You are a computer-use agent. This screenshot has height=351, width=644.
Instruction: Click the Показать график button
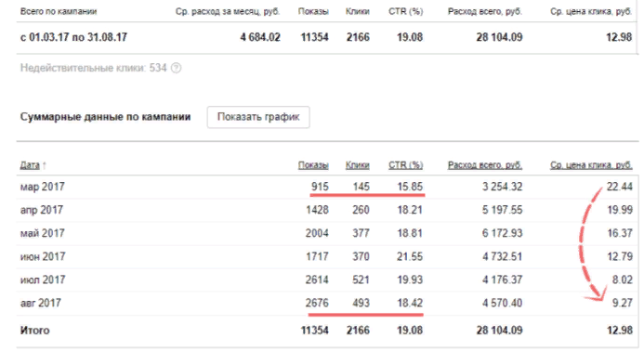258,117
